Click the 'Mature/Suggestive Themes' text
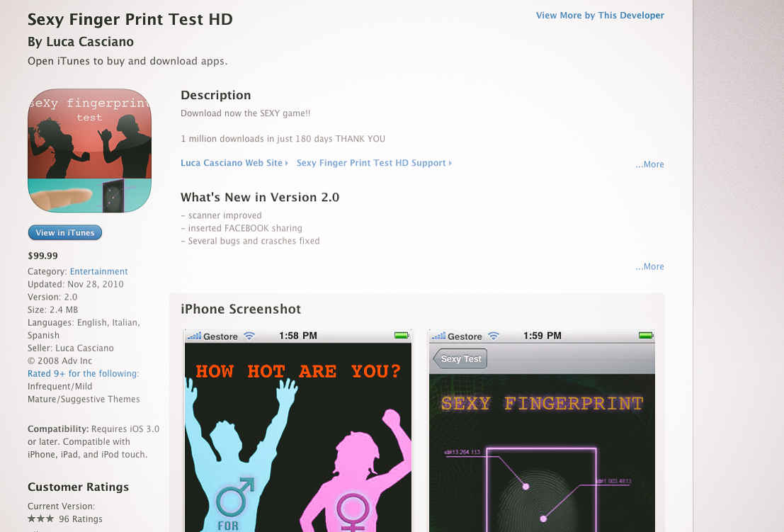This screenshot has width=784, height=532. (x=84, y=399)
